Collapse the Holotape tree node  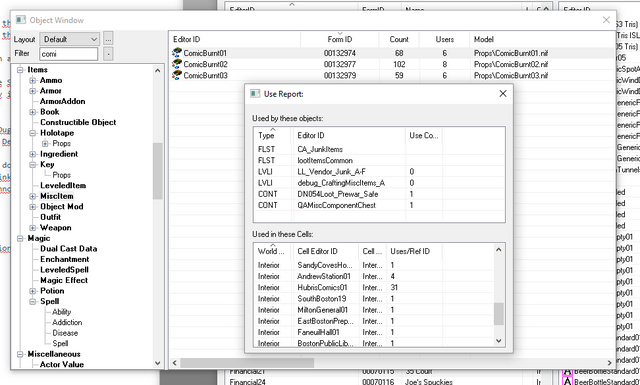pyautogui.click(x=33, y=133)
